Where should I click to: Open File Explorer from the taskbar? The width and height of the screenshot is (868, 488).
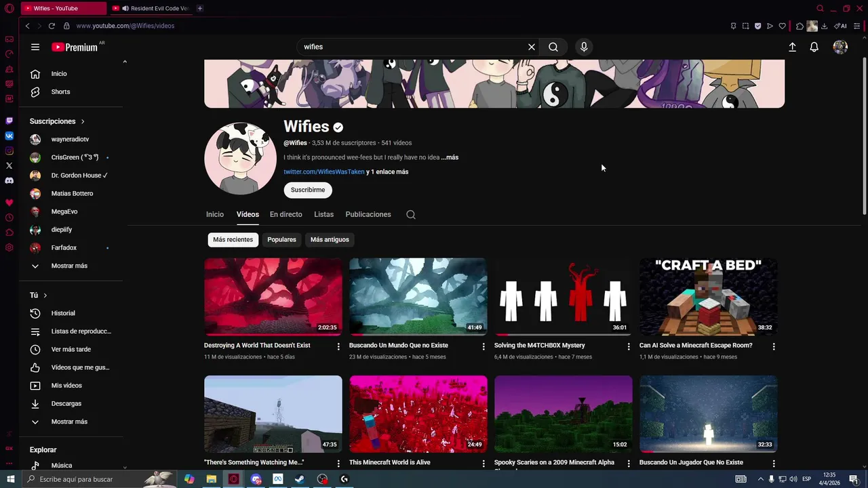pos(212,479)
